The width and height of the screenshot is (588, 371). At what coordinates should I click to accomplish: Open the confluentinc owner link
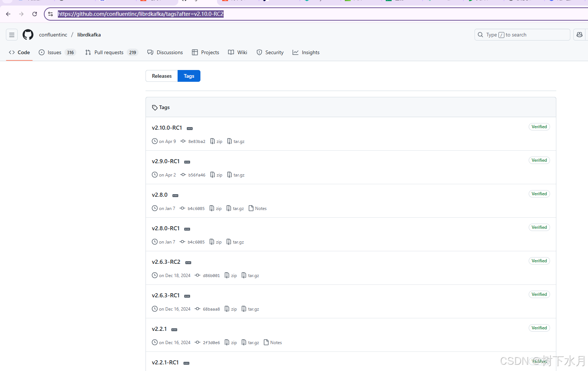pos(53,35)
